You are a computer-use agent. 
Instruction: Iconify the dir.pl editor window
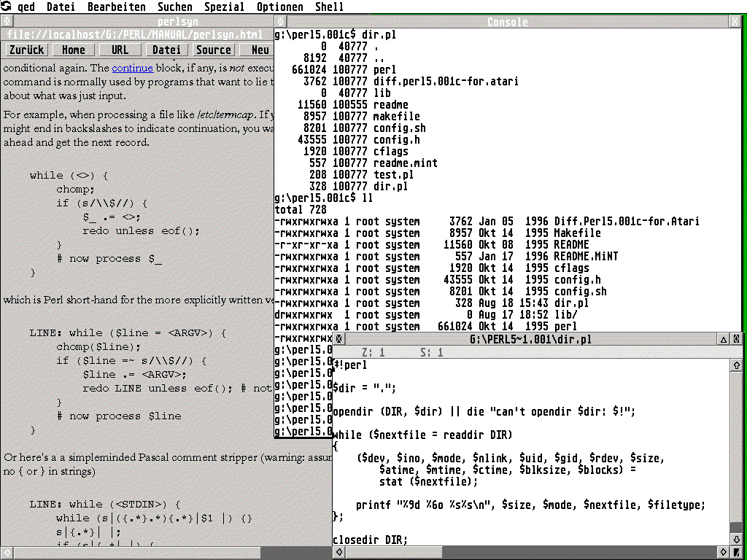click(724, 339)
